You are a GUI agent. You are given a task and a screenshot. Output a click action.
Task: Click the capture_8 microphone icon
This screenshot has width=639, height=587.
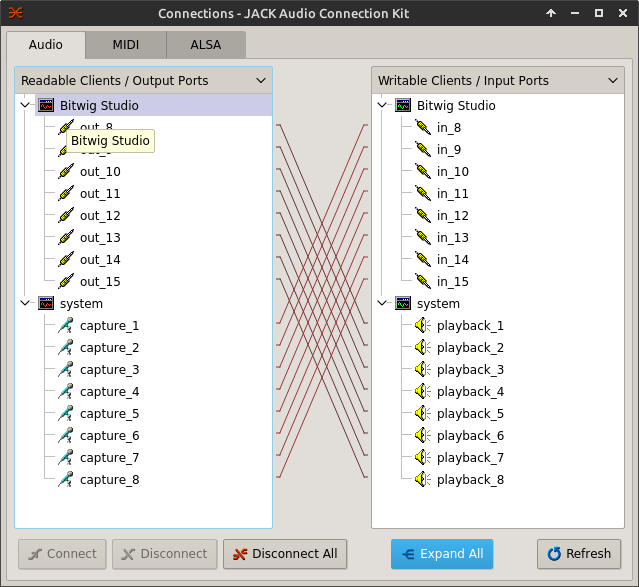tap(66, 480)
